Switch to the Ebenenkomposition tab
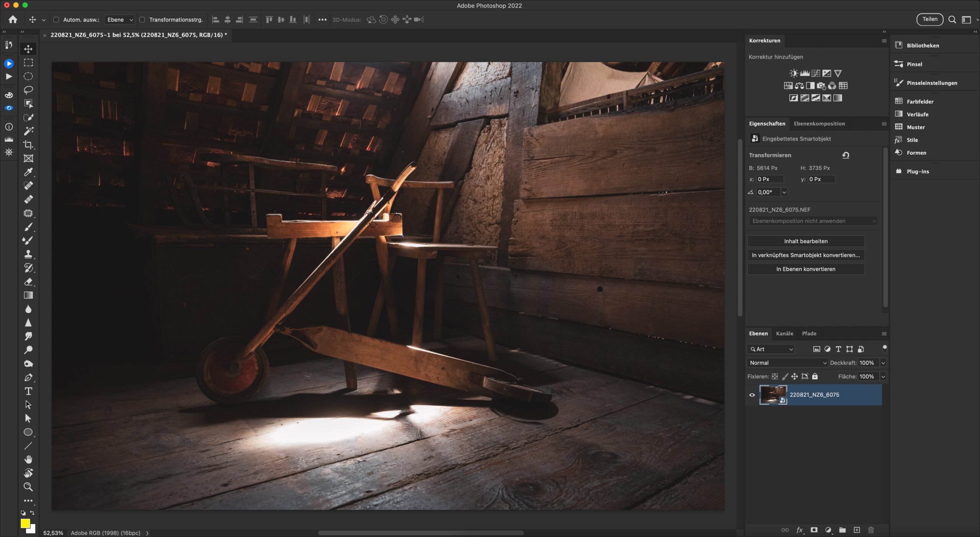The width and height of the screenshot is (980, 537). coord(819,123)
